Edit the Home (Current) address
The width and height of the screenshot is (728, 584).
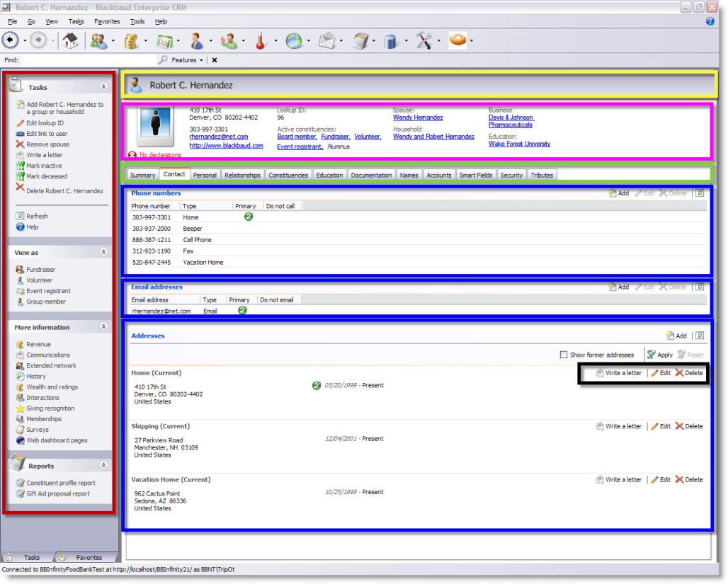(661, 373)
